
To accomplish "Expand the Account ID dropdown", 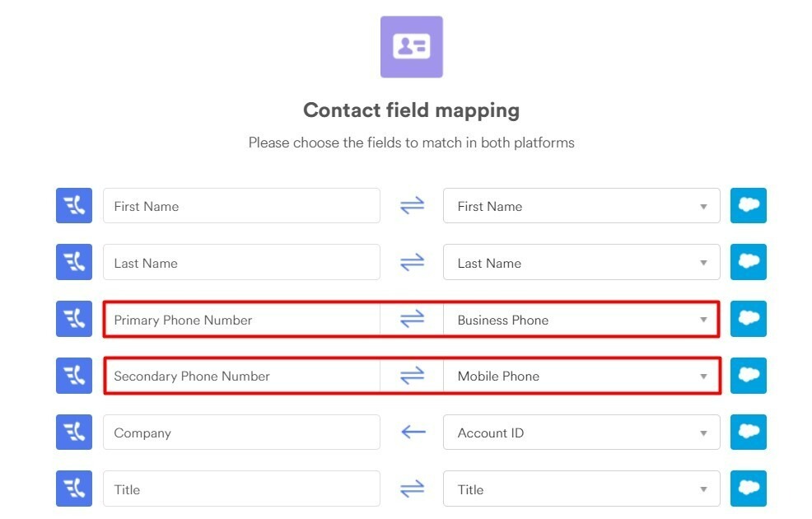I will (x=581, y=432).
